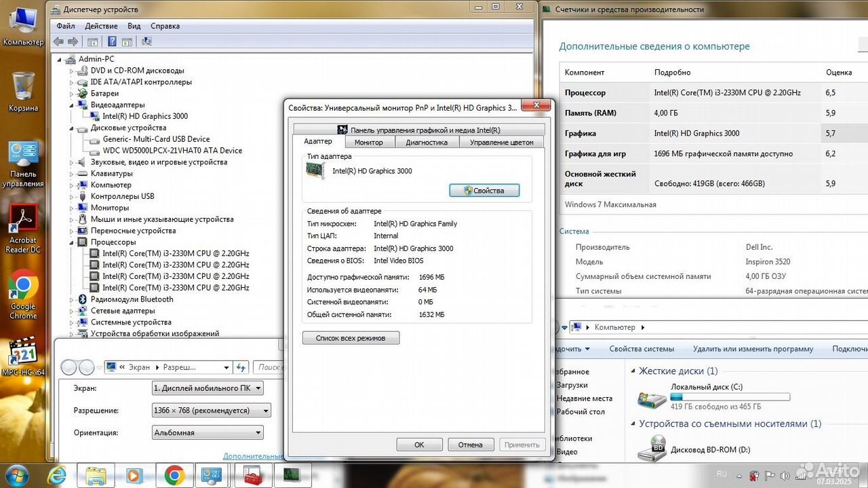
Task: Open the Справка menu in Device Manager
Action: (x=165, y=26)
